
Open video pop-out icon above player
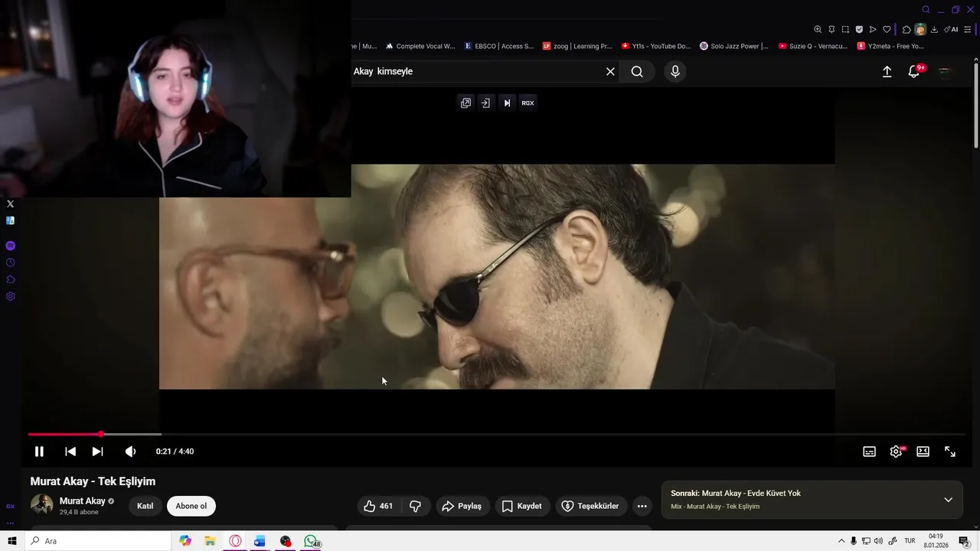(x=465, y=103)
